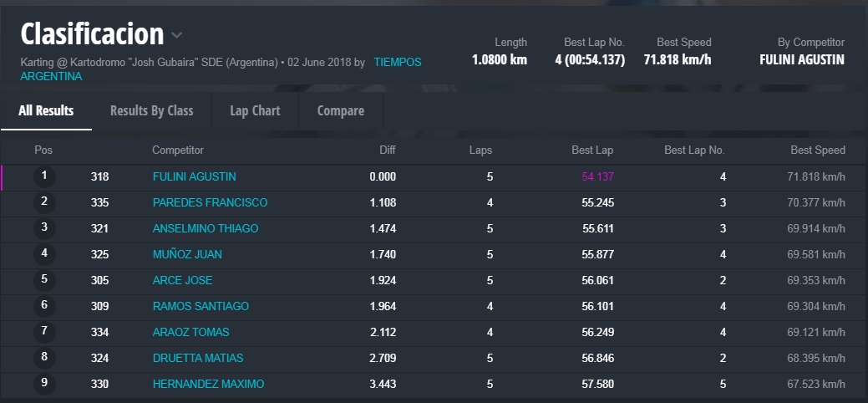Click HERNANDEZ MAXIMO competitor name
Viewport: 868px width, 403px height.
coord(208,384)
